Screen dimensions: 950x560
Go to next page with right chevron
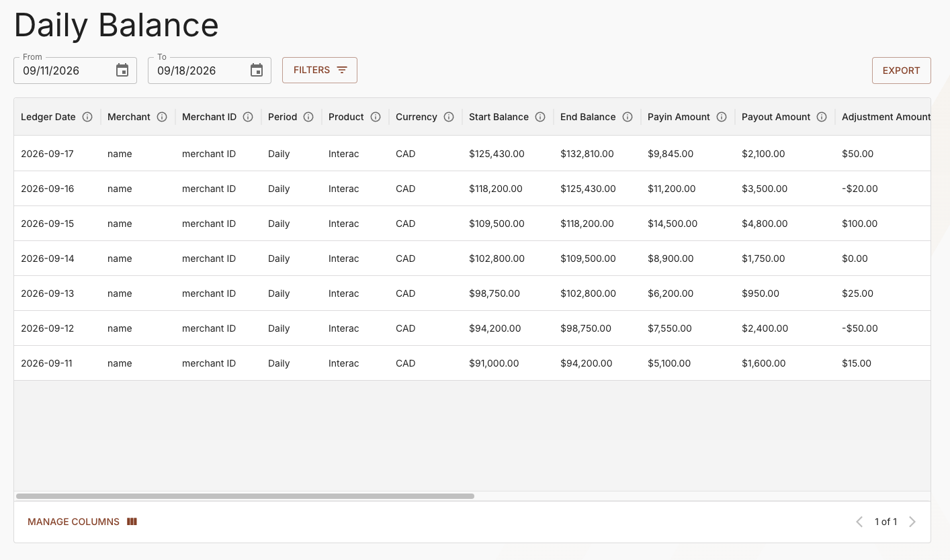pyautogui.click(x=912, y=522)
